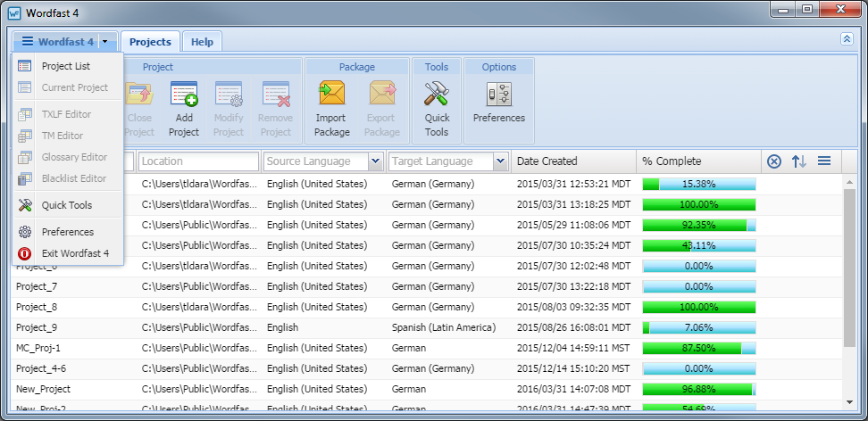Choose Quick Tools in the dropdown menu
The width and height of the screenshot is (868, 421).
67,205
